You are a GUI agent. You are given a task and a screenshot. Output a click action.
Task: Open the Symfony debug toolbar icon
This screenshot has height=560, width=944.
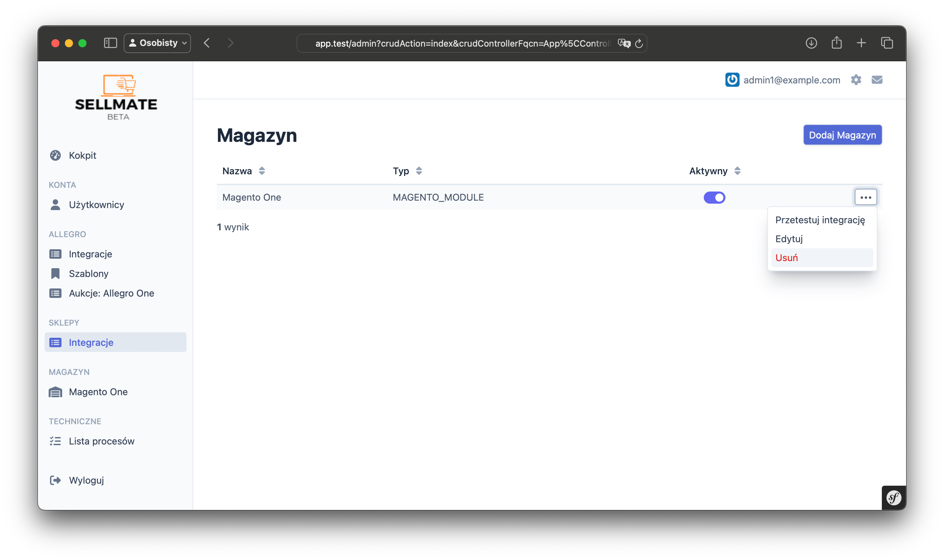[893, 498]
